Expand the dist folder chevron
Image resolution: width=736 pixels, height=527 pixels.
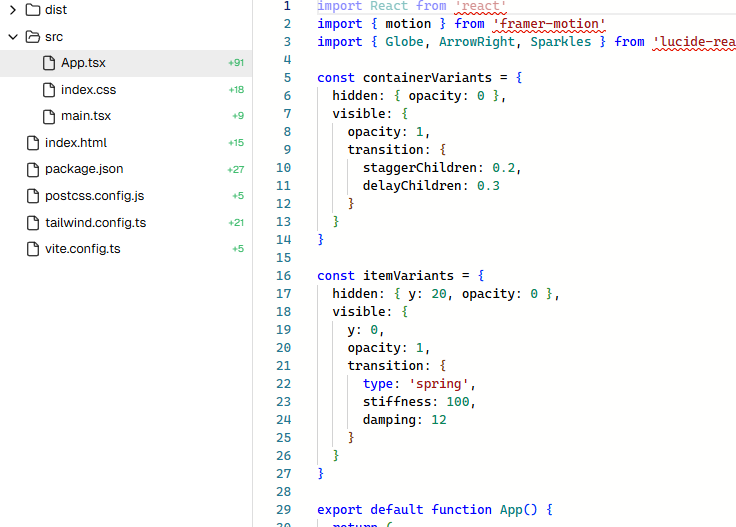point(13,10)
